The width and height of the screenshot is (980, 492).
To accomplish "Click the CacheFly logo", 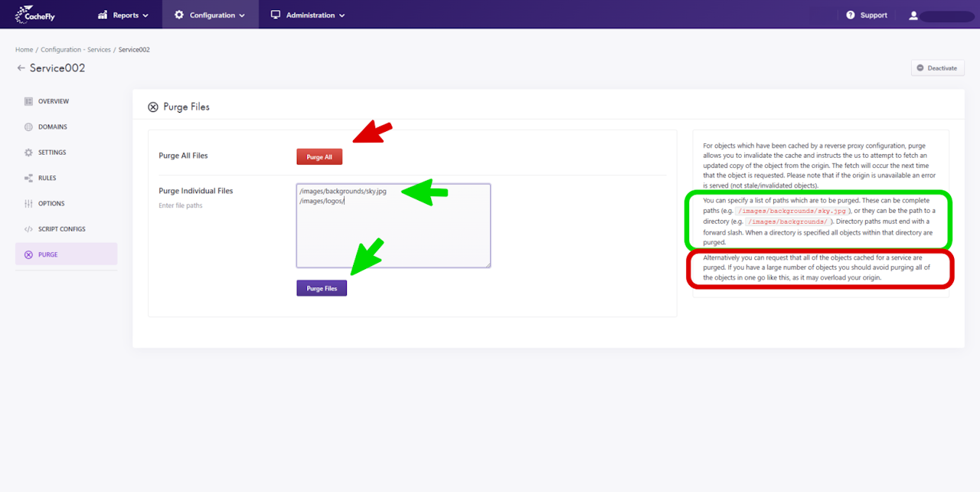I will coord(35,15).
